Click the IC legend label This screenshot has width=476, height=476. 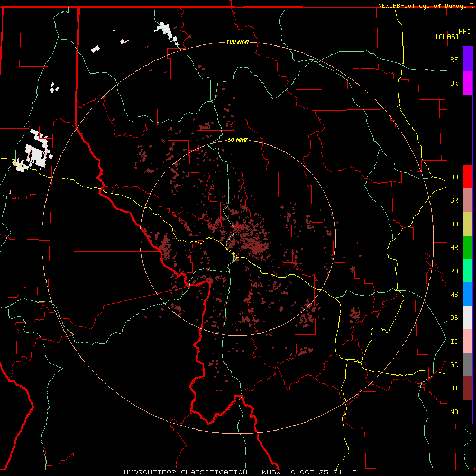(x=454, y=341)
